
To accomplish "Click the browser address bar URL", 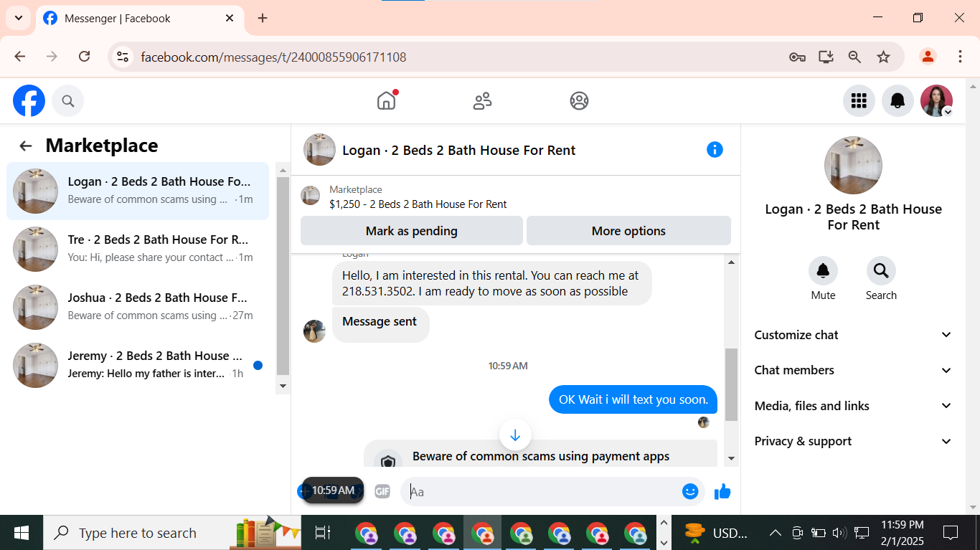I will tap(273, 57).
